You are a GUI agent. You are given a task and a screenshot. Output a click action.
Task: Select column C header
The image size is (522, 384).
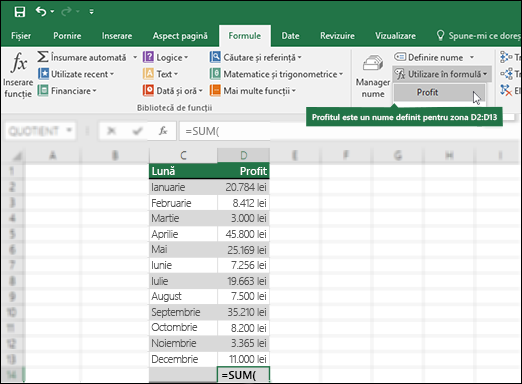(183, 155)
